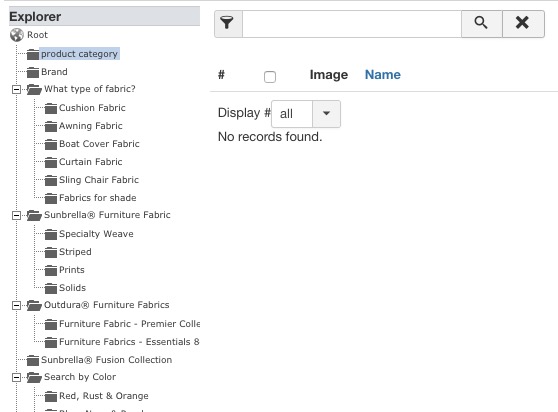Select the Curtain Fabric label
558x412 pixels.
click(x=90, y=162)
